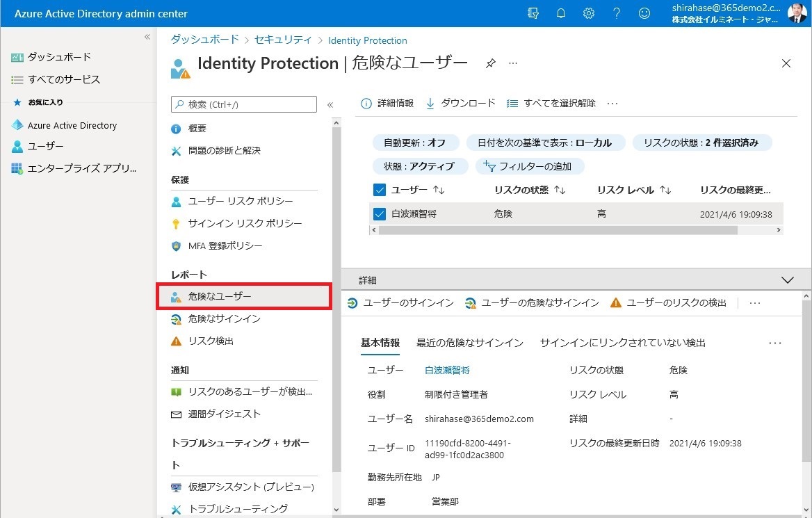Open 状態 : アクティブ filter

pyautogui.click(x=419, y=166)
